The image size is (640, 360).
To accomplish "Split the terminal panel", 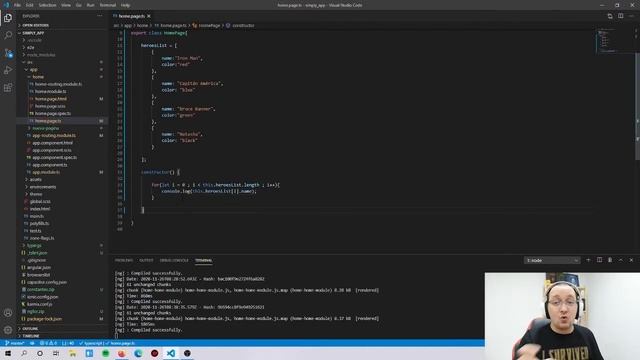I will (x=599, y=260).
